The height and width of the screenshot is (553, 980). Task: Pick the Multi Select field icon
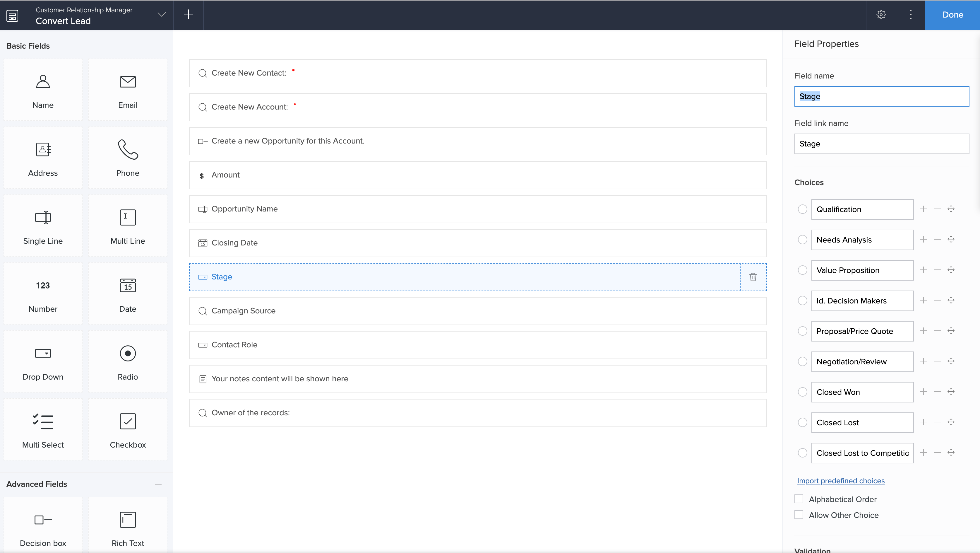tap(43, 422)
